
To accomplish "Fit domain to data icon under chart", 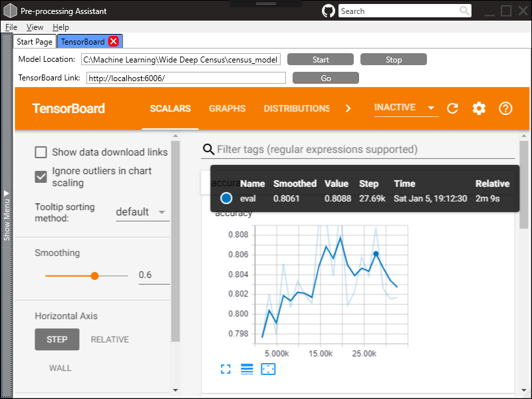I will (x=268, y=369).
